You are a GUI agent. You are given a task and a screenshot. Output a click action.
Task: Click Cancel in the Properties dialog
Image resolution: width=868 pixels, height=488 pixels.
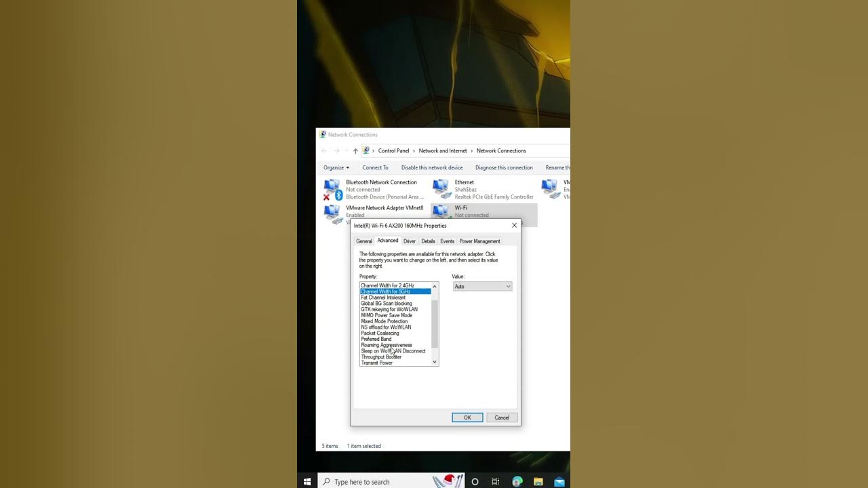point(502,418)
